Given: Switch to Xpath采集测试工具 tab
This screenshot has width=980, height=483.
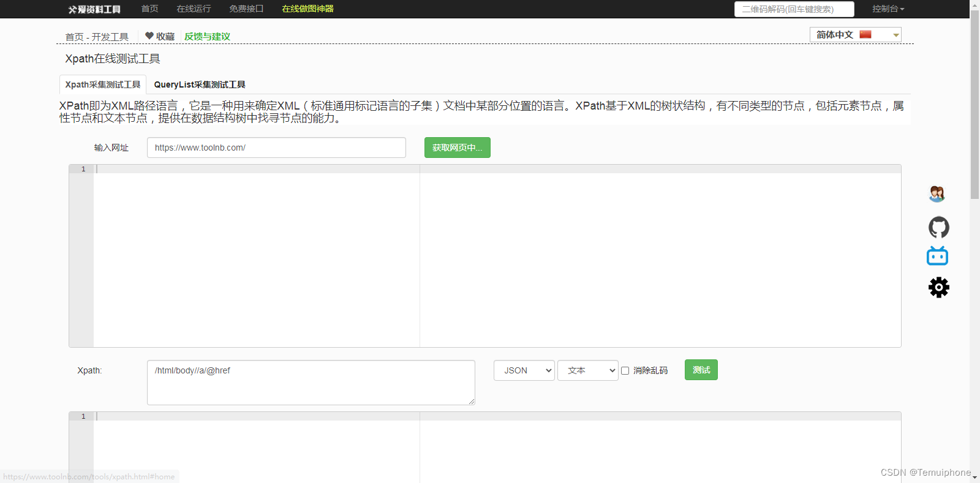Looking at the screenshot, I should pos(103,84).
